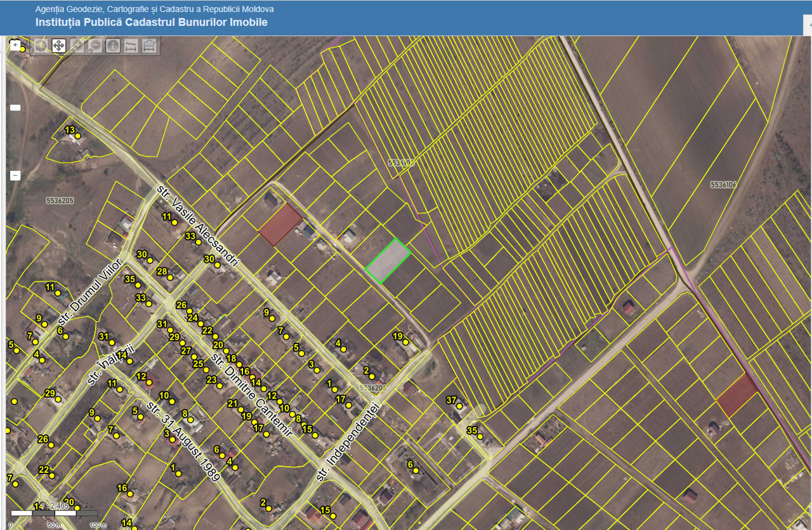Click the address point numbered 27
The image size is (812, 530).
coord(194,357)
